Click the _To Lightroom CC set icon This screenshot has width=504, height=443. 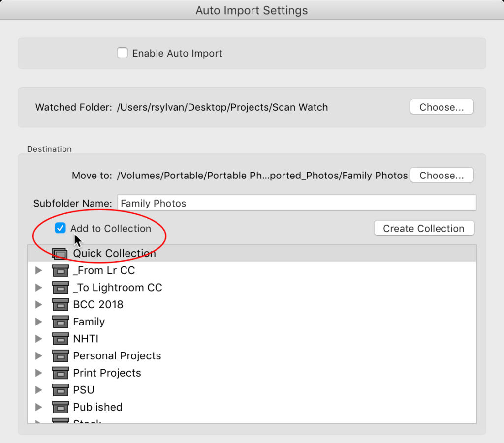61,288
